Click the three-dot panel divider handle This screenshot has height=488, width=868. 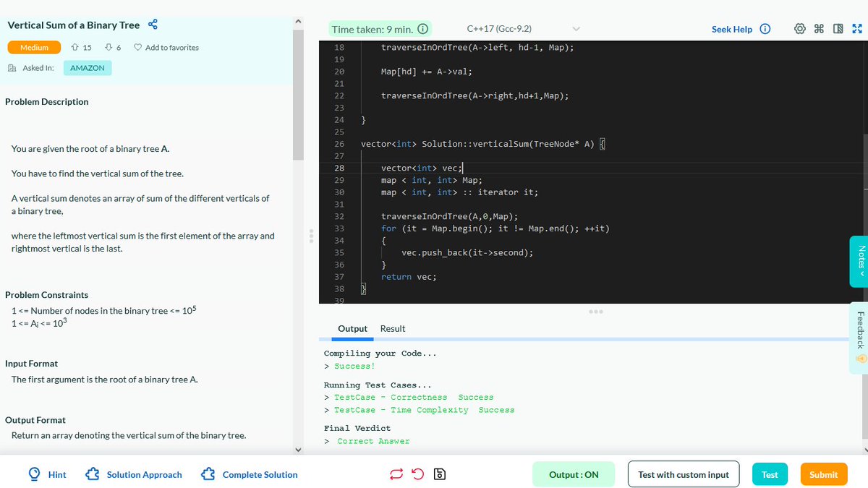[x=596, y=312]
